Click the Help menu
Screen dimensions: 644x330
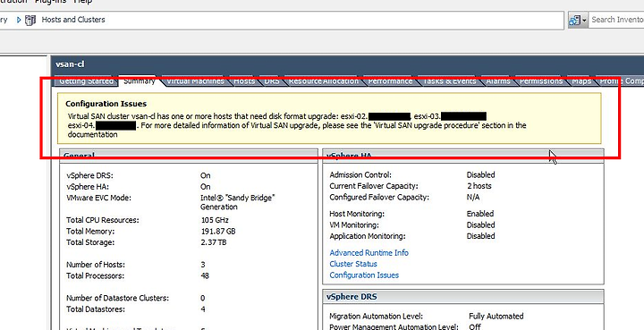click(83, 2)
